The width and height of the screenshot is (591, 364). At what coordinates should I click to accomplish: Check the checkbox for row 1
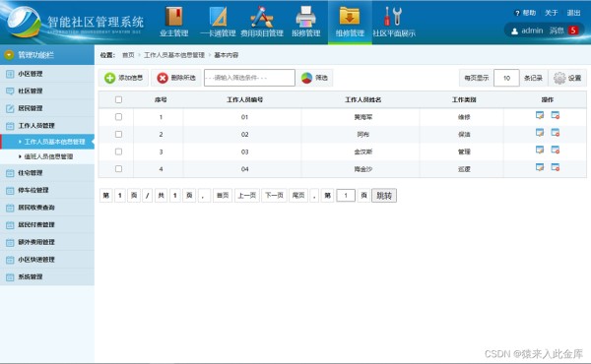118,117
